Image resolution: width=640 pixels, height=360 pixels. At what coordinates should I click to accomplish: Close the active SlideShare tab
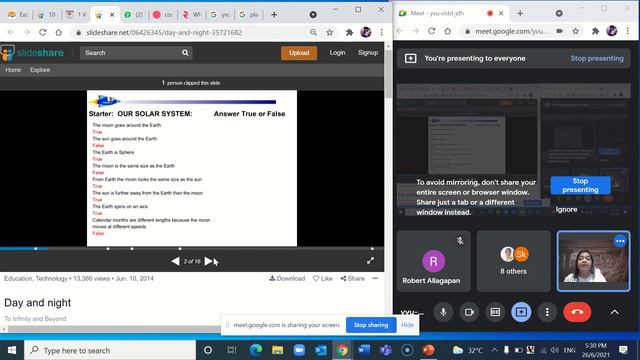(112, 15)
